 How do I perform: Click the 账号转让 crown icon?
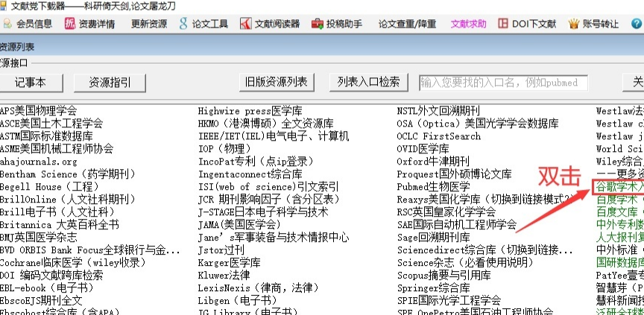pyautogui.click(x=574, y=24)
